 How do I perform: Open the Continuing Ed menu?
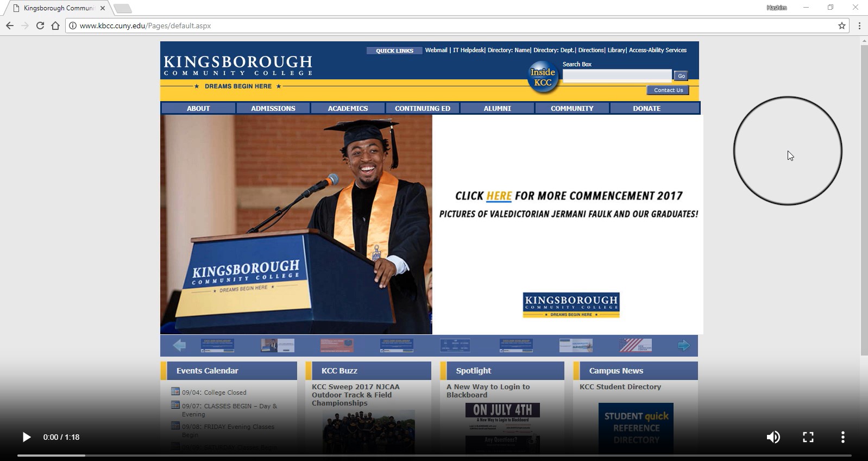[x=423, y=108]
